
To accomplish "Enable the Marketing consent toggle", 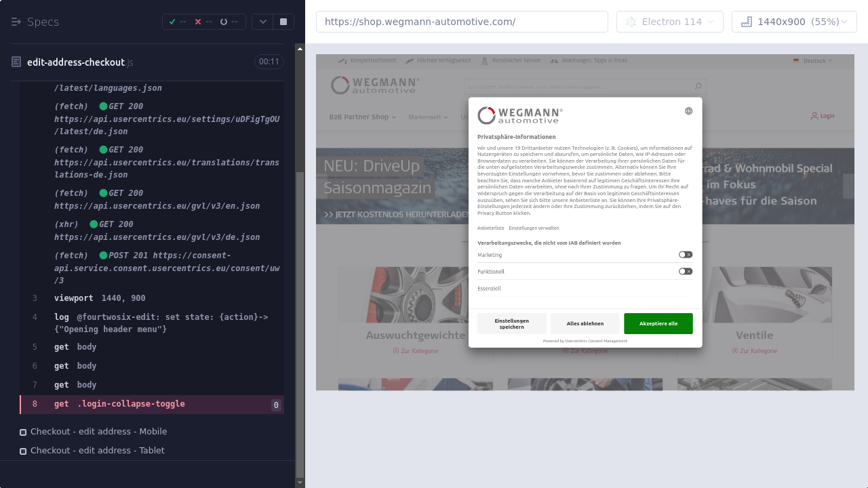I will 685,255.
